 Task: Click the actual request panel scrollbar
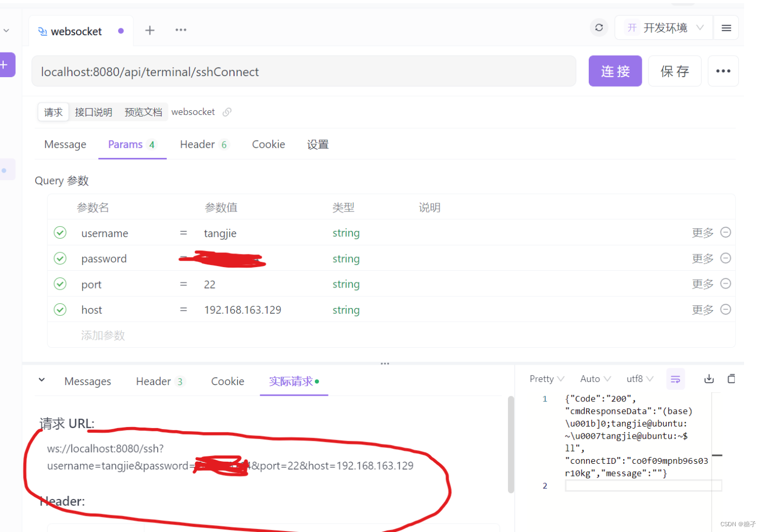[511, 445]
